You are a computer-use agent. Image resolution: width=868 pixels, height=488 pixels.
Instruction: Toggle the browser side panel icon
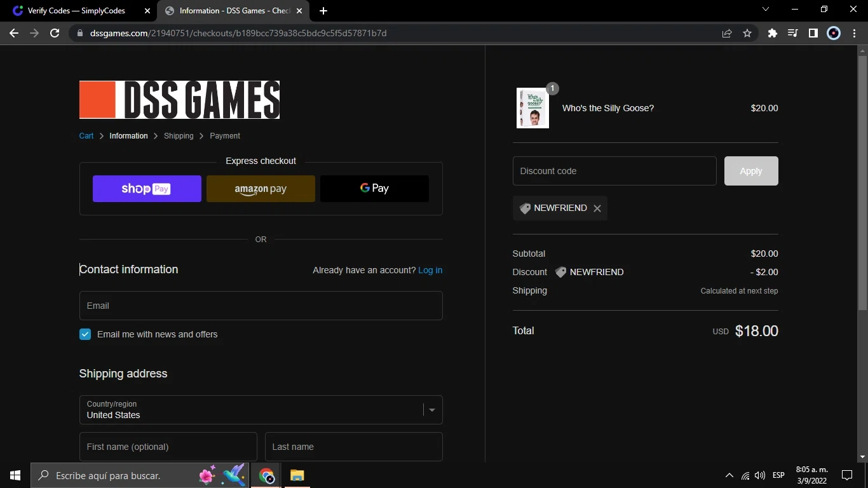(x=813, y=33)
